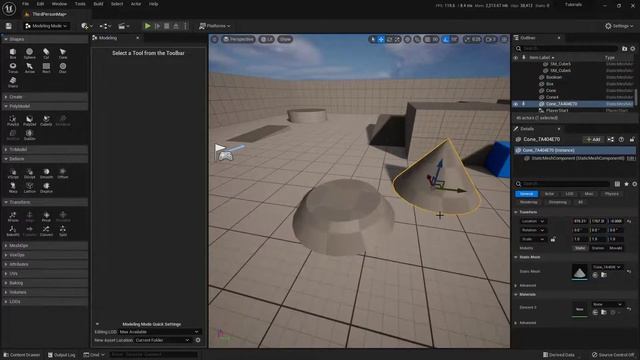Select the Cylinder shape tool
The height and width of the screenshot is (360, 640).
click(46, 53)
